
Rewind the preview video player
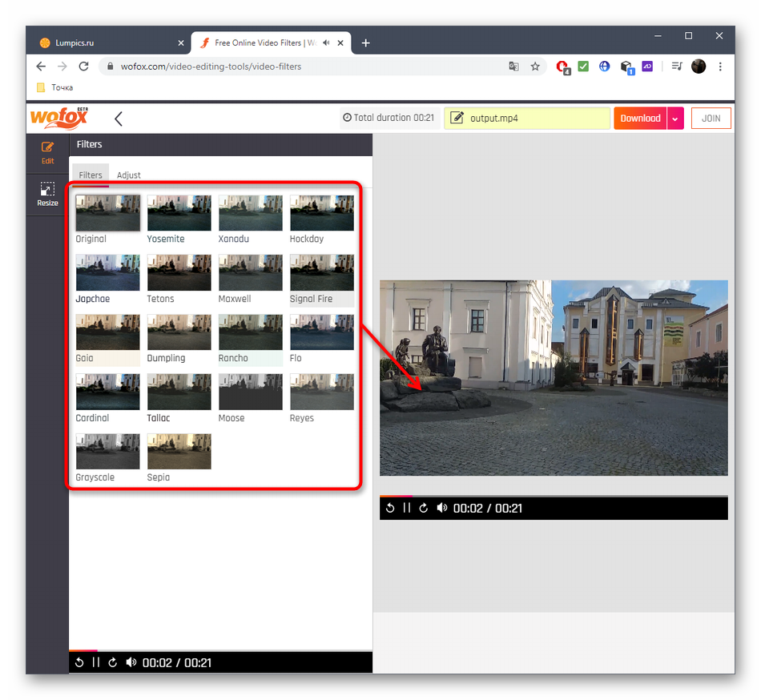click(390, 508)
